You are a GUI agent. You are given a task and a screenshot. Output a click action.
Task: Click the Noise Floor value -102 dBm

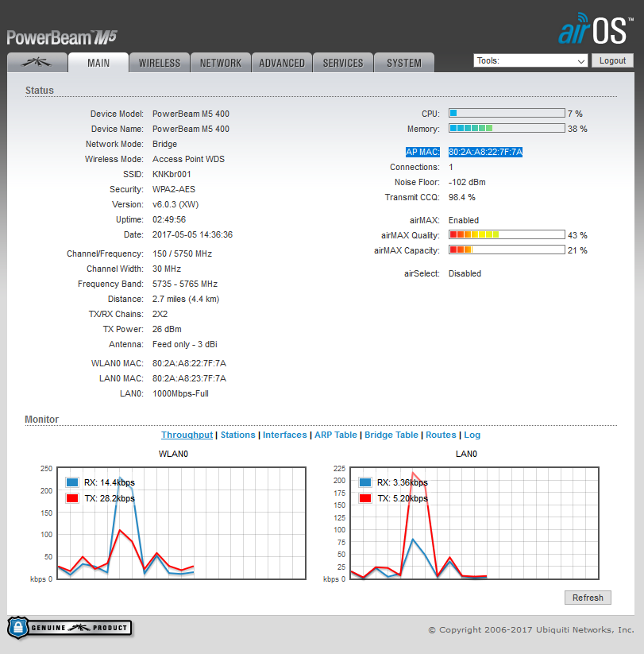tap(467, 182)
